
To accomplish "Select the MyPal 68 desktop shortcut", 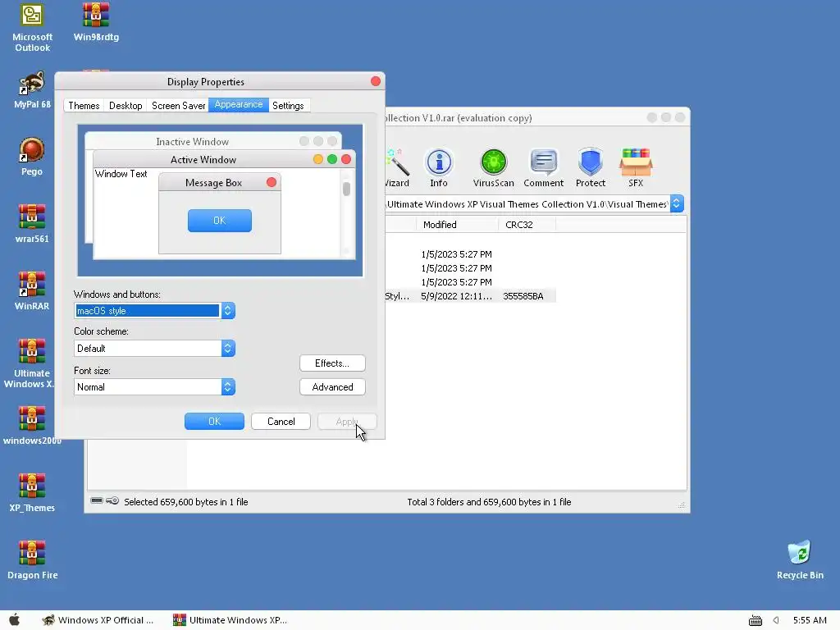I will point(32,90).
